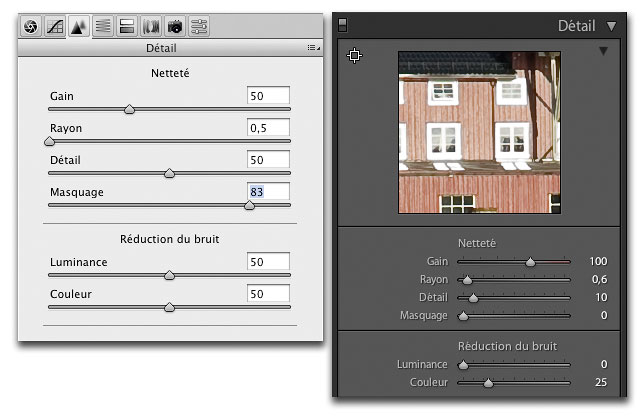Open the Split Toning tab icon
Screen dimensions: 642x418
click(127, 27)
